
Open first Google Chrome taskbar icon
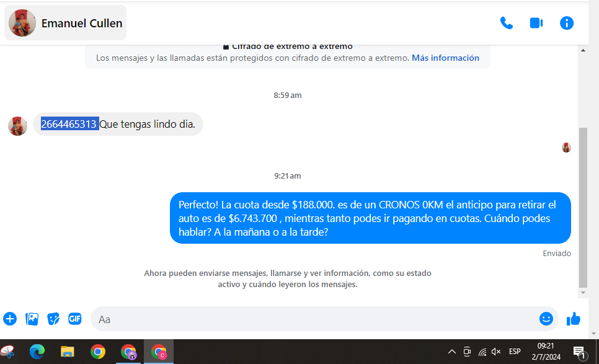pyautogui.click(x=98, y=352)
